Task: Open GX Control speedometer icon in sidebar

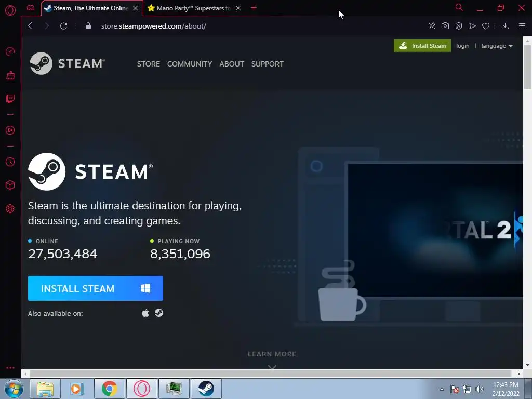Action: [x=10, y=51]
